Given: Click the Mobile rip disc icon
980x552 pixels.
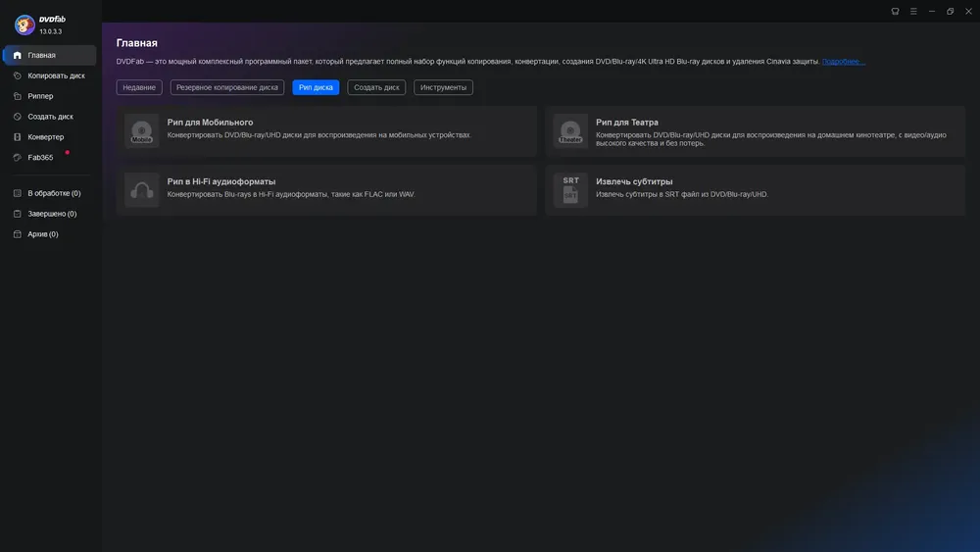Looking at the screenshot, I should point(142,130).
